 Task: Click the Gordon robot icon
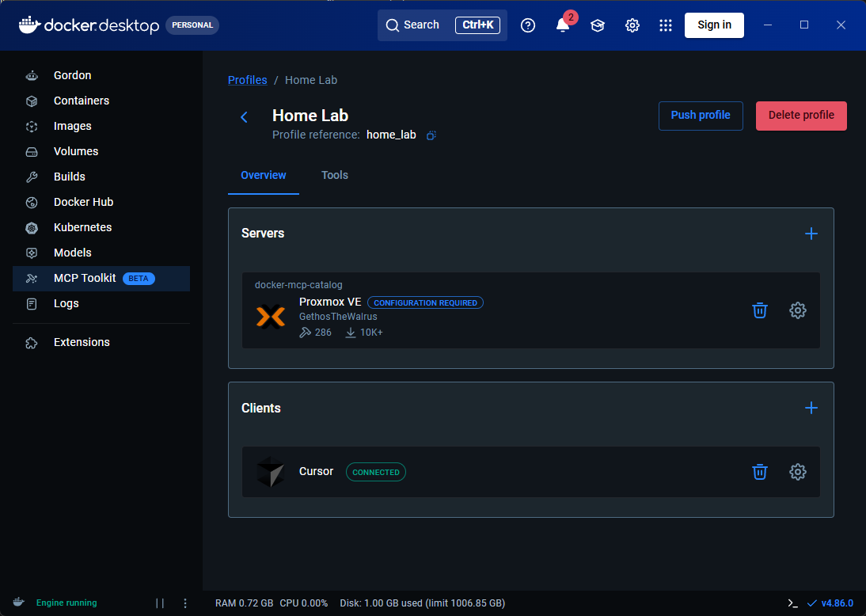[32, 76]
